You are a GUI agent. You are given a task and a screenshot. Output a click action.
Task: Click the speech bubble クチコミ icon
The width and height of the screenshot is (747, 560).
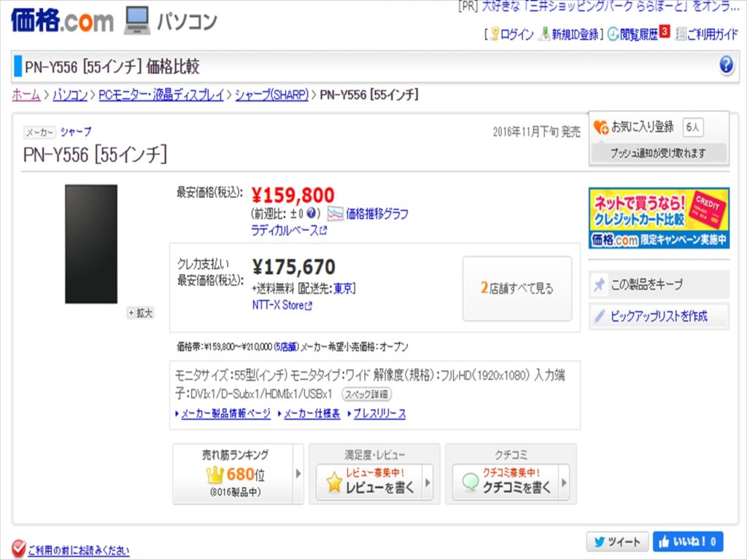(x=471, y=483)
